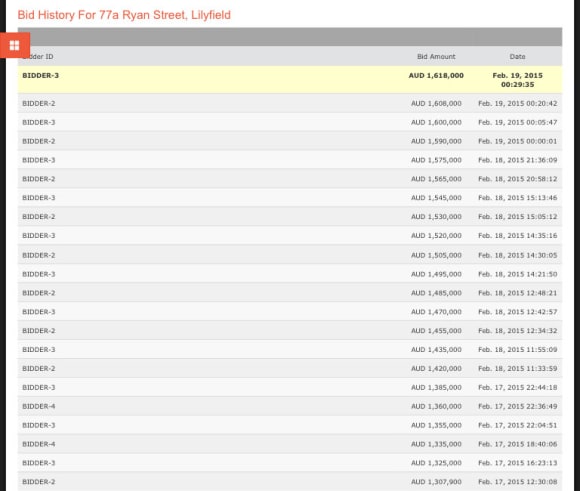Select the AUD 1,420,000 bid amount
The height and width of the screenshot is (491, 580).
tap(436, 369)
